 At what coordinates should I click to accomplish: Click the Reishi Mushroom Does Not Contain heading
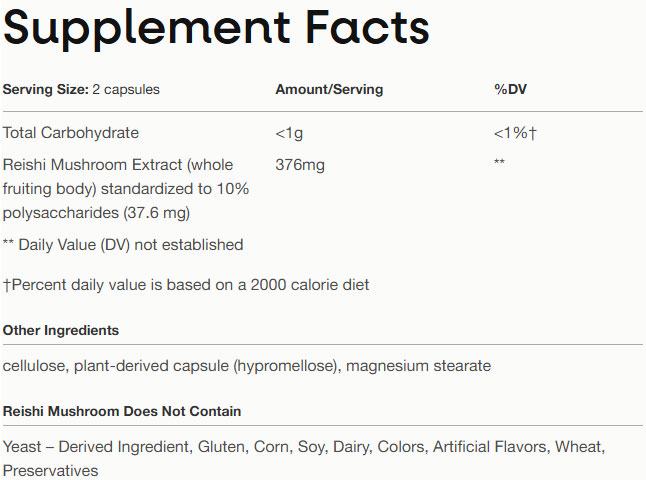click(x=122, y=411)
